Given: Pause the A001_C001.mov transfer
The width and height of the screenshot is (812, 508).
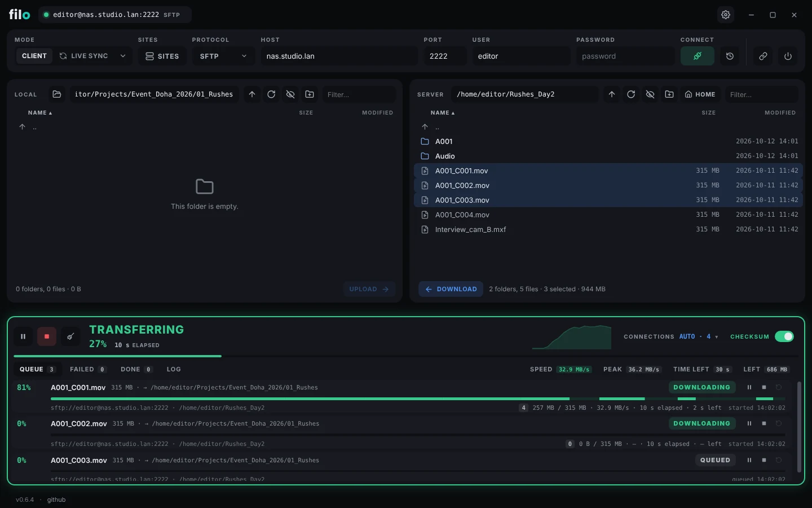Looking at the screenshot, I should point(749,387).
